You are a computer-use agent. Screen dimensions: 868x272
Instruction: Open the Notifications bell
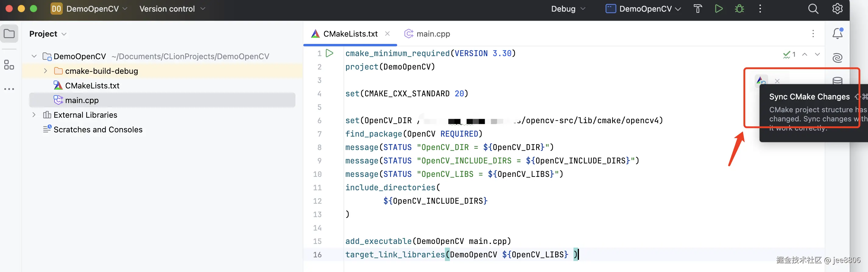click(838, 34)
